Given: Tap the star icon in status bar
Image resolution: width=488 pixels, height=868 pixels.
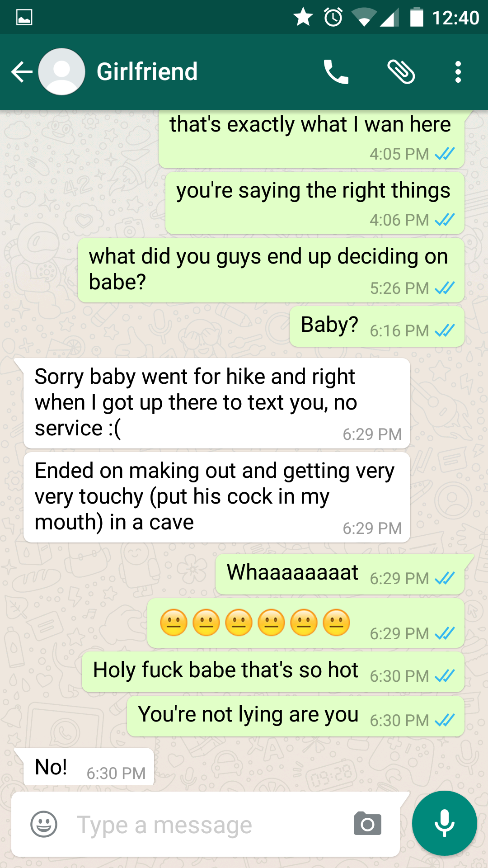Looking at the screenshot, I should pos(303,17).
